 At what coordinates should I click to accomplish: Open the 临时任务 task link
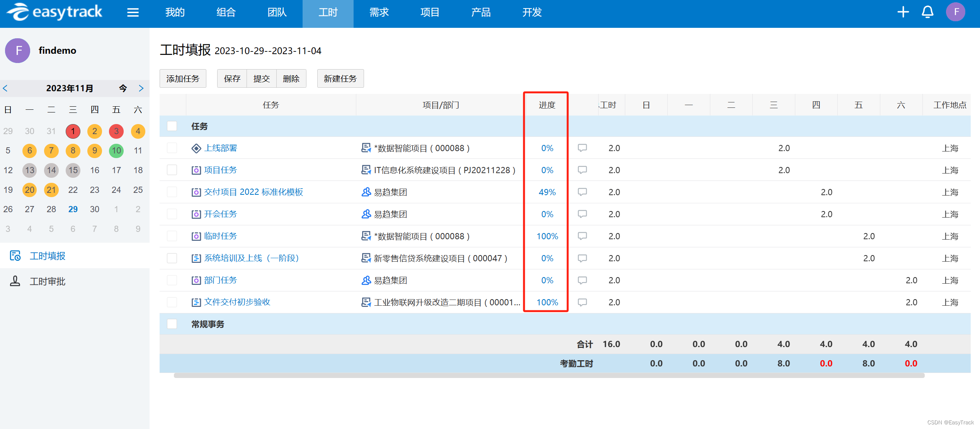(x=221, y=236)
